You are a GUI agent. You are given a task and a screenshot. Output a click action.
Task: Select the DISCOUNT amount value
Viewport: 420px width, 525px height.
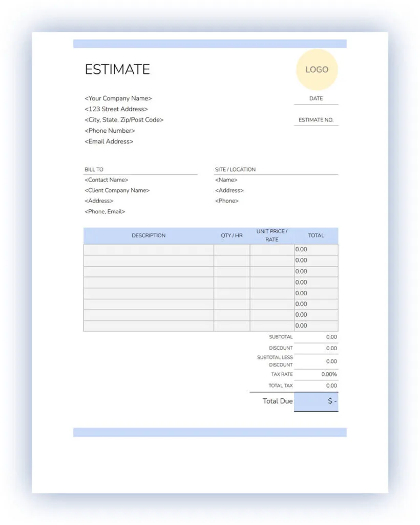[331, 349]
